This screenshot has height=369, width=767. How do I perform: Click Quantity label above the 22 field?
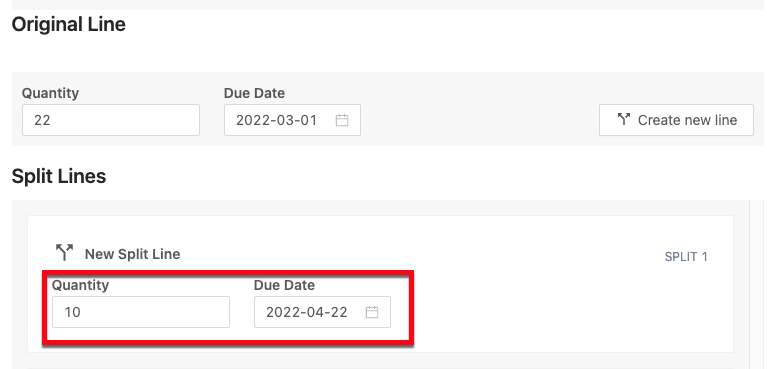[x=50, y=93]
